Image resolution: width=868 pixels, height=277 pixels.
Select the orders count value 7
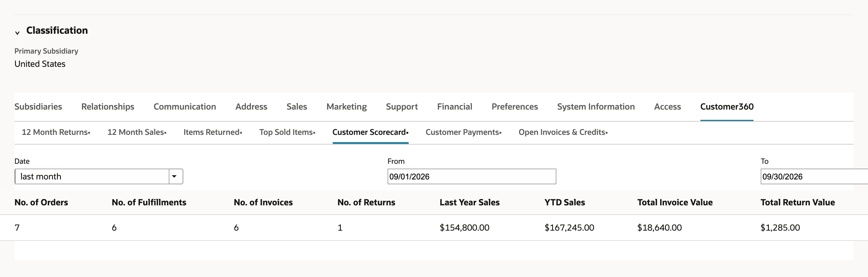(17, 228)
